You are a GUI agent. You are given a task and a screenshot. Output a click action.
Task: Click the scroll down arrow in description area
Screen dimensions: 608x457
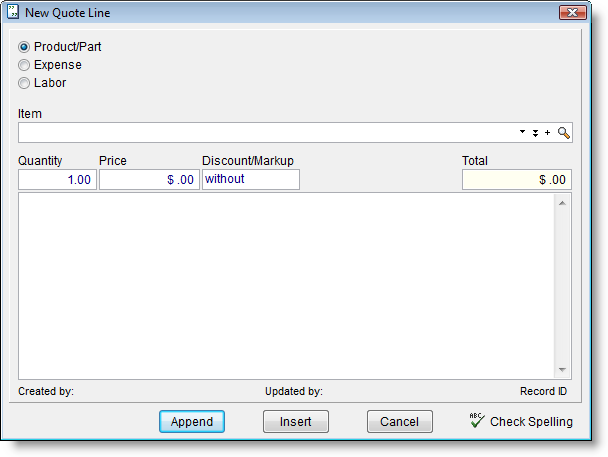[x=562, y=368]
